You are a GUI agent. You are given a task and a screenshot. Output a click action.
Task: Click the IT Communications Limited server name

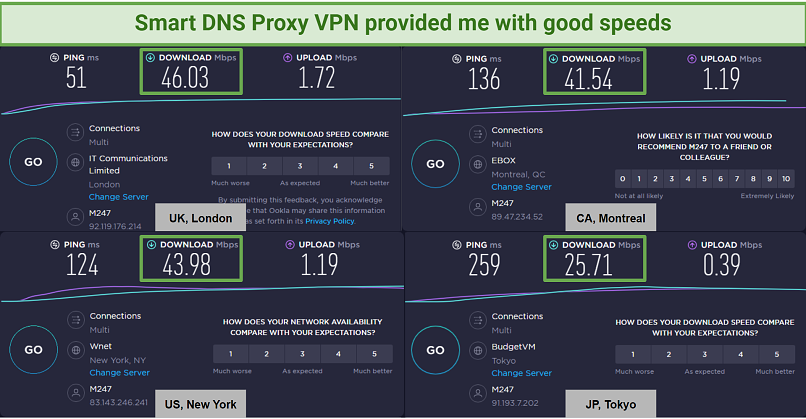click(128, 165)
